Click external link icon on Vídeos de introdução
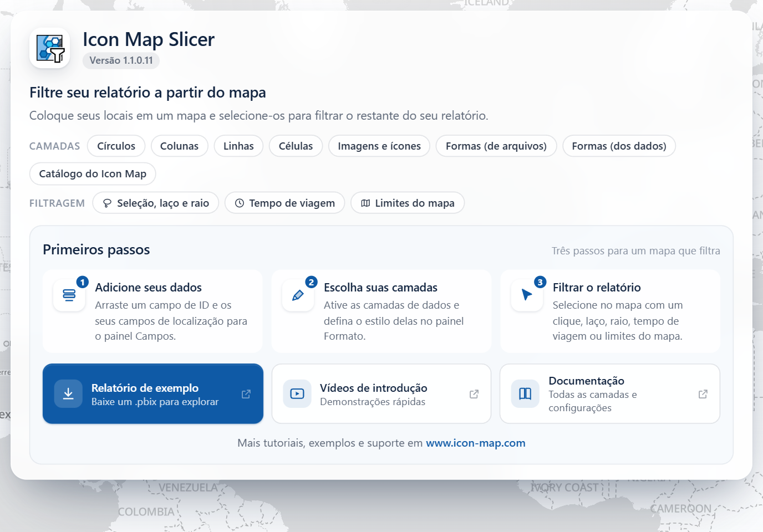Image resolution: width=763 pixels, height=532 pixels. pos(474,394)
